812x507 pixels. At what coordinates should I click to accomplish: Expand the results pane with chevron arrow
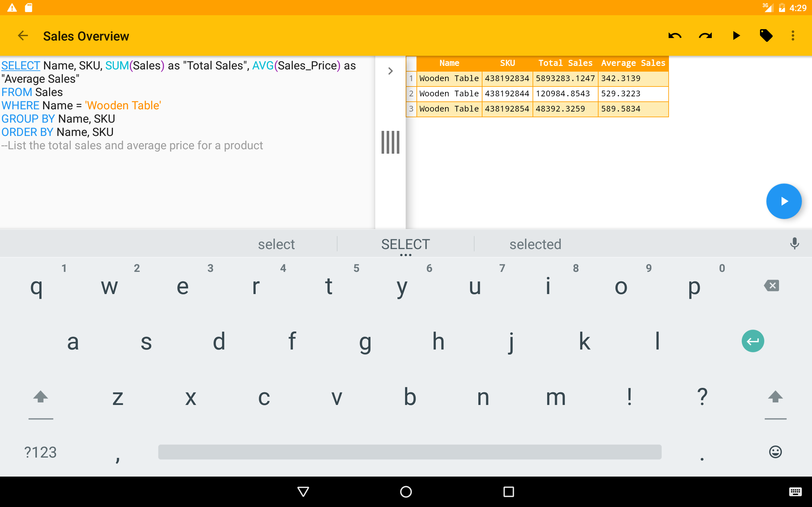(390, 71)
